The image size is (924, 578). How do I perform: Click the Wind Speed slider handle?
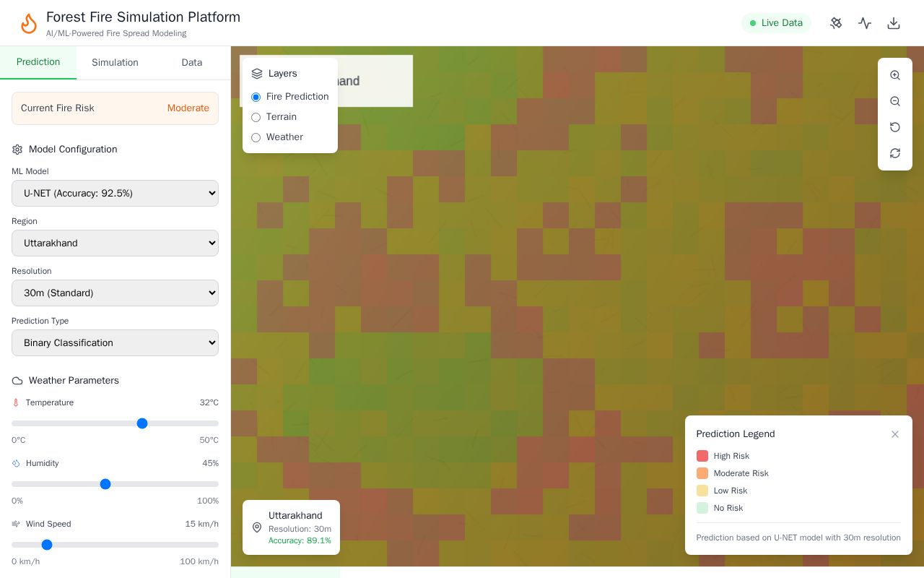pos(47,545)
